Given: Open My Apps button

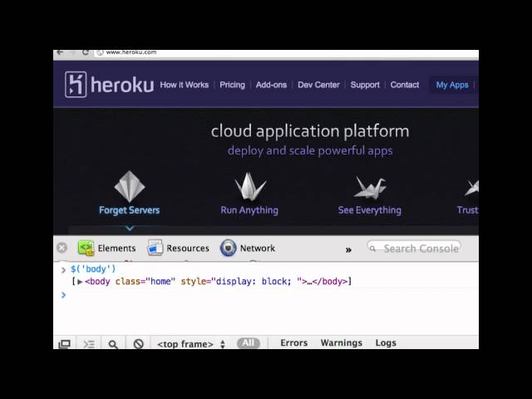Looking at the screenshot, I should click(452, 85).
